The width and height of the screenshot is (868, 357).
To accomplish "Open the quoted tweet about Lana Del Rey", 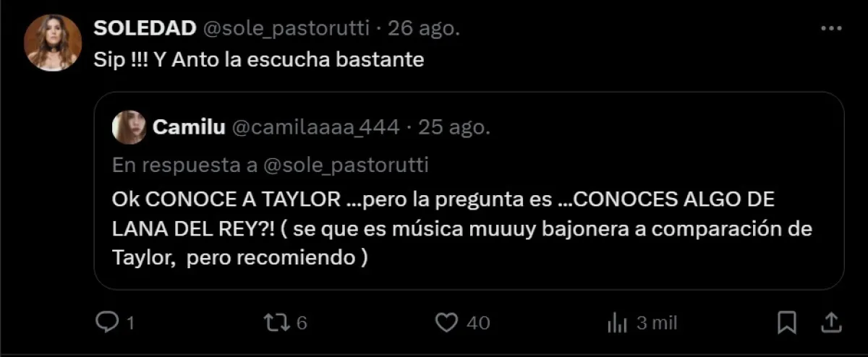I will [x=469, y=191].
